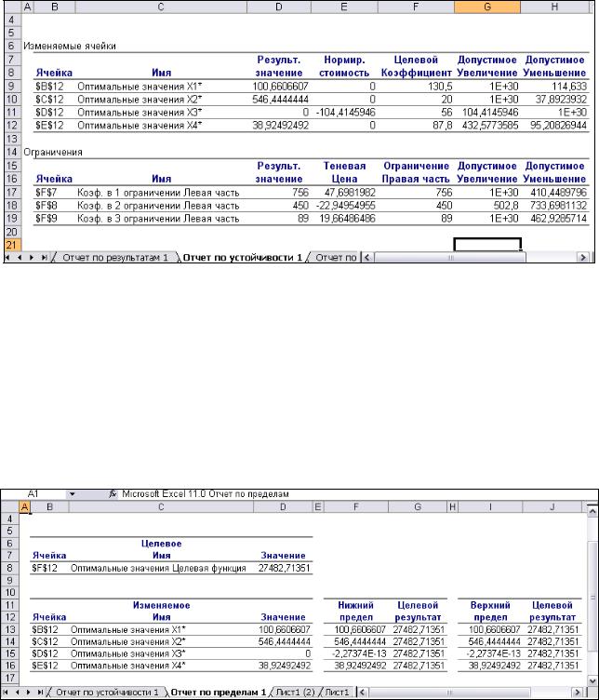
Task: Click down arrow of vertical scrollbar in limits report window
Action: (x=592, y=681)
